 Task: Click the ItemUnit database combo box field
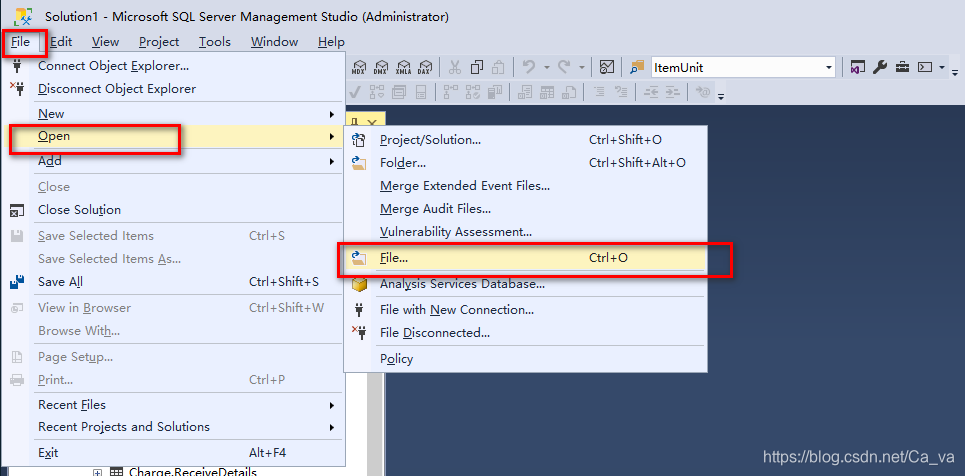(x=743, y=67)
